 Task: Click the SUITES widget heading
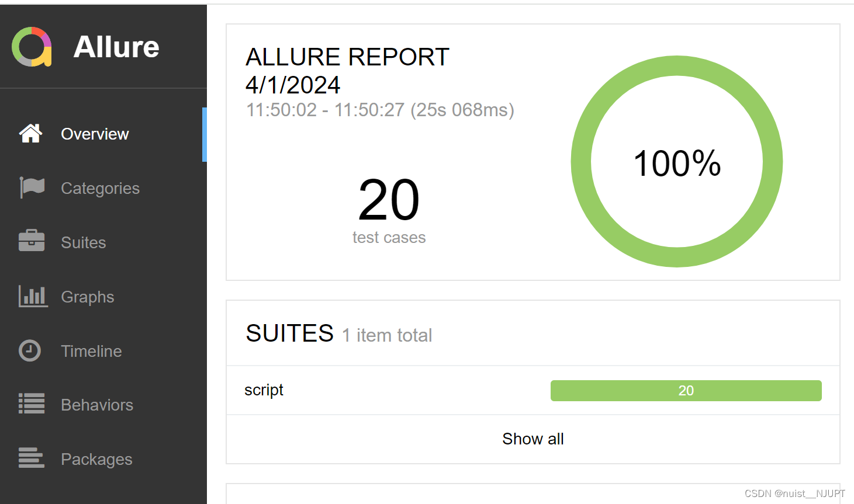[290, 333]
